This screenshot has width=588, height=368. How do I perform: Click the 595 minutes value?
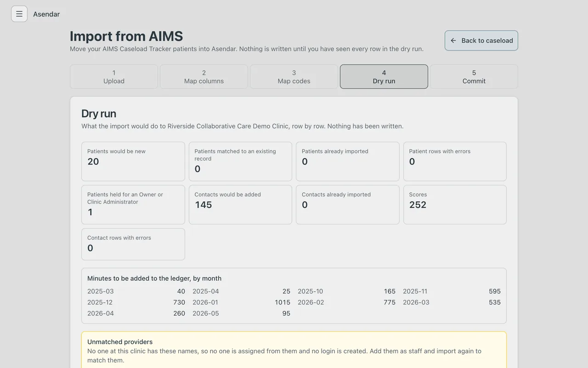495,291
